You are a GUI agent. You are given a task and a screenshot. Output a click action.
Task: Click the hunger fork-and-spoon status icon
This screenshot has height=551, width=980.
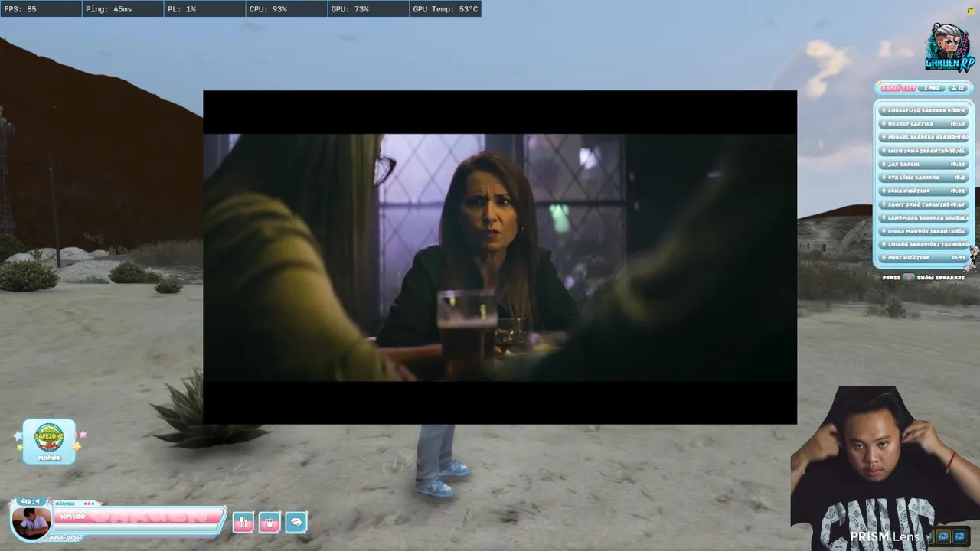243,523
